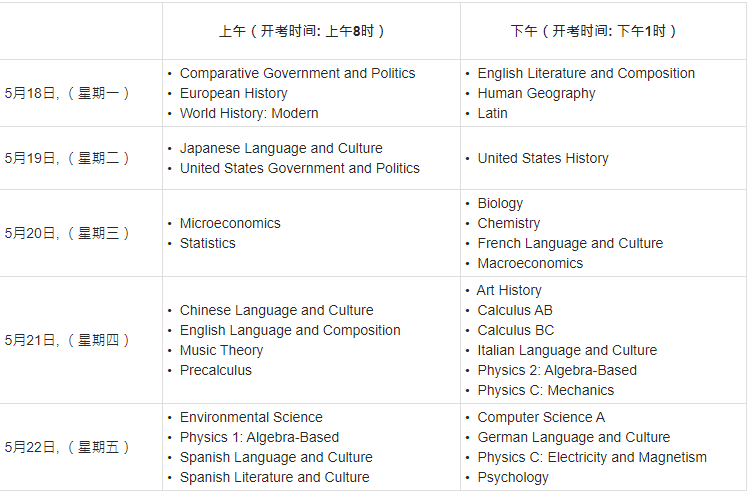Click the Precalculus exam entry
This screenshot has height=493, width=748.
[216, 370]
